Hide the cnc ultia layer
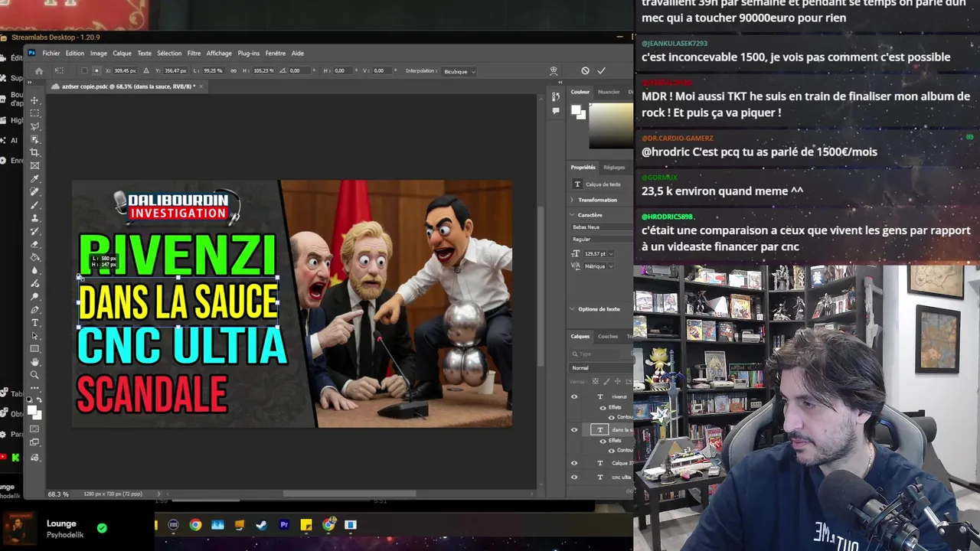 pyautogui.click(x=574, y=477)
